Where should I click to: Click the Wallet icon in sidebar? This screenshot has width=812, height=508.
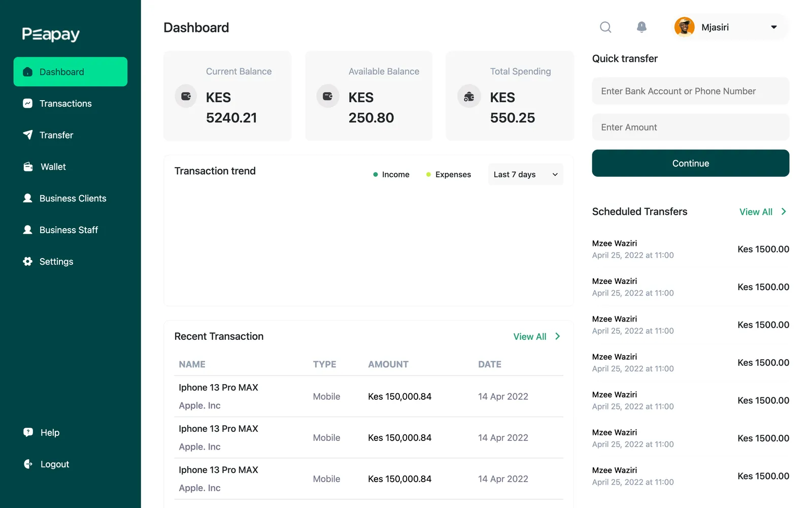(28, 167)
